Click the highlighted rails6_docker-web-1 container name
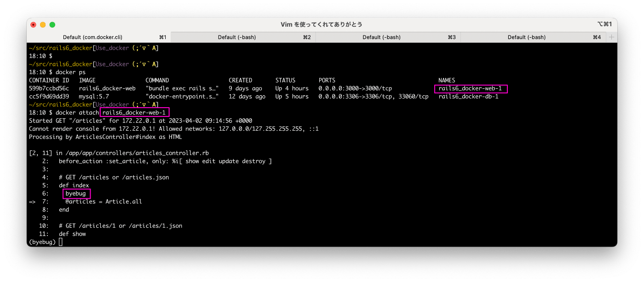The image size is (644, 282). tap(470, 88)
